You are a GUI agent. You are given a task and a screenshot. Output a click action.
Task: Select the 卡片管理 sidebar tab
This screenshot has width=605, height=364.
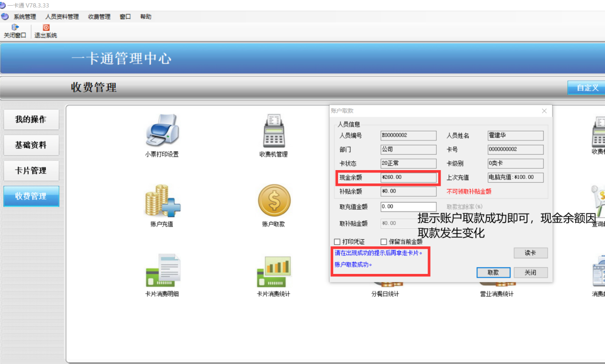point(31,171)
